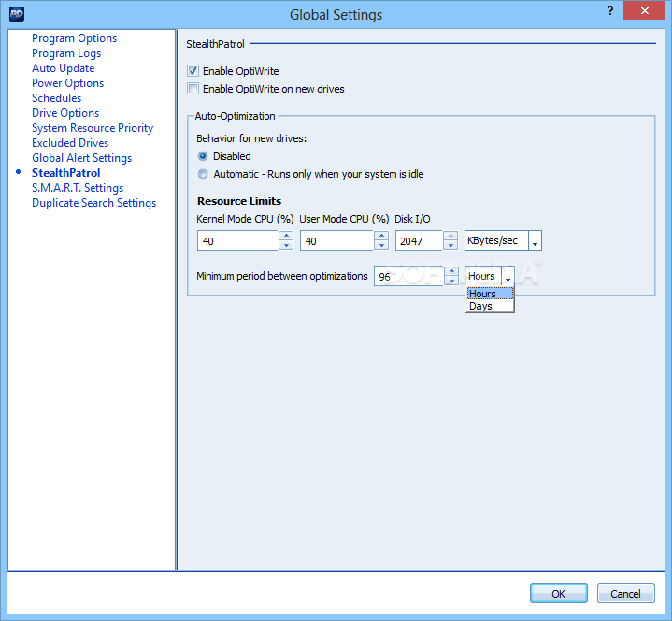Choose Hours from the dropdown list
The width and height of the screenshot is (672, 621).
[490, 294]
